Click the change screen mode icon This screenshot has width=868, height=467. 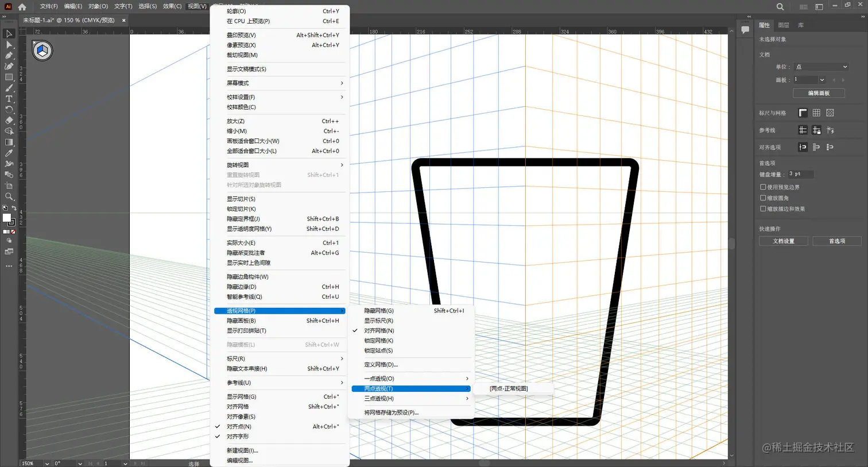point(9,252)
